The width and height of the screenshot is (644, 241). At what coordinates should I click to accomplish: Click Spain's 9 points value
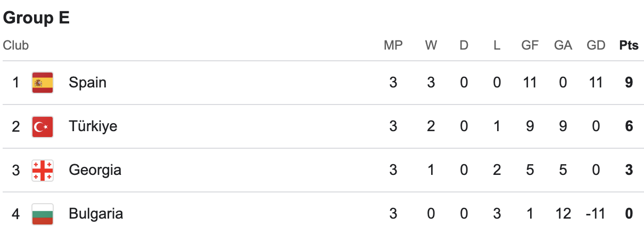point(629,83)
